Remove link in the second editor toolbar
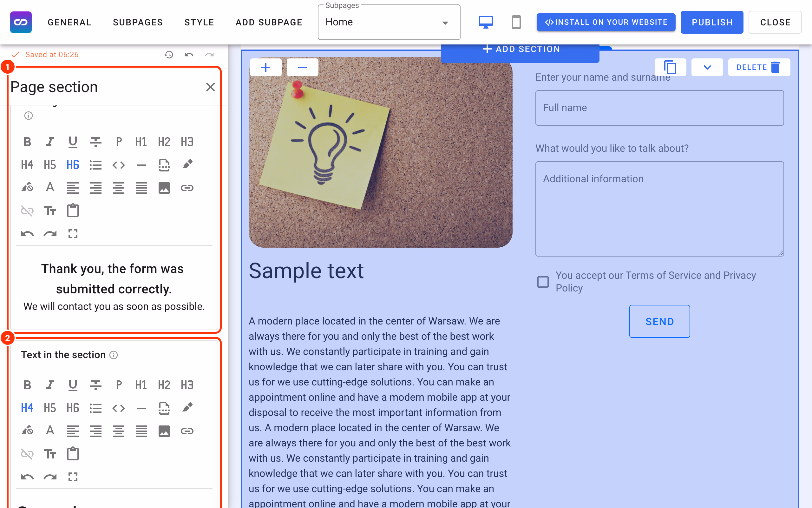This screenshot has width=812, height=508. (x=27, y=454)
